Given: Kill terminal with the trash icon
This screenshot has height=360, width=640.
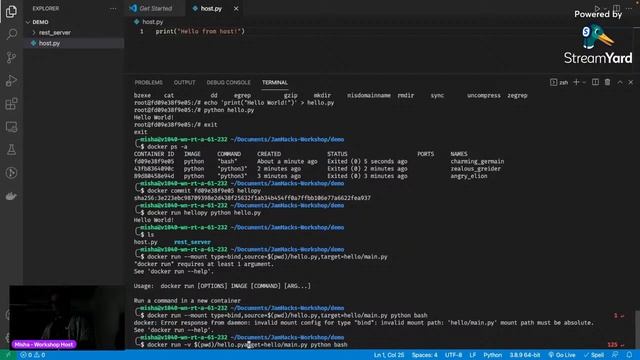Looking at the screenshot, I should tap(607, 82).
